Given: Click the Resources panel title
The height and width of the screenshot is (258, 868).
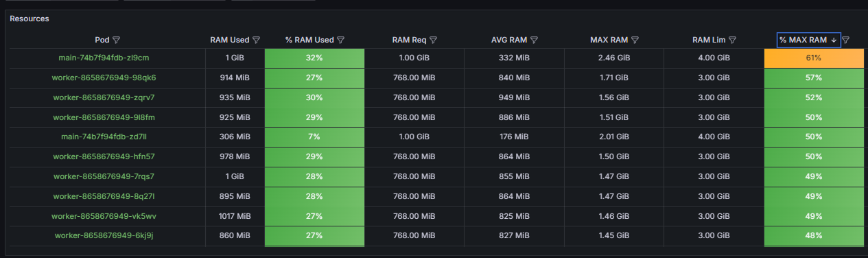Looking at the screenshot, I should pos(30,19).
